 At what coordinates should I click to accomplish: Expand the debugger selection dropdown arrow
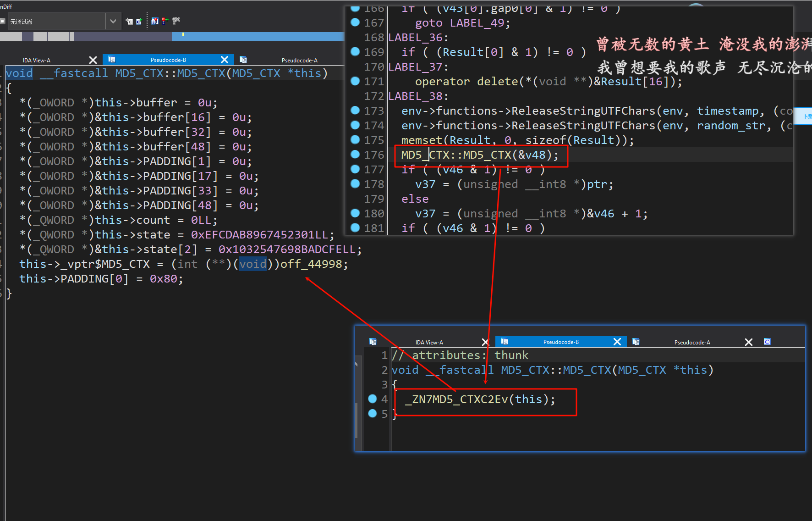pyautogui.click(x=113, y=21)
